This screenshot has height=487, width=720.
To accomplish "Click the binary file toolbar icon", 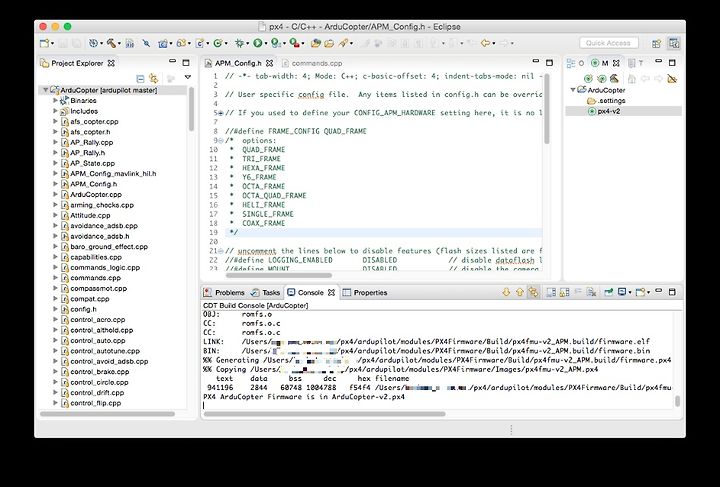I will [129, 43].
